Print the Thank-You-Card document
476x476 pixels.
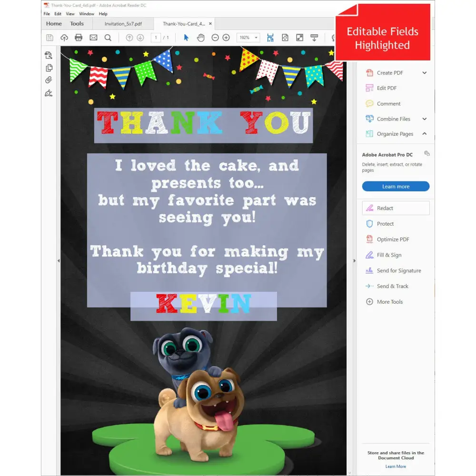(x=79, y=37)
